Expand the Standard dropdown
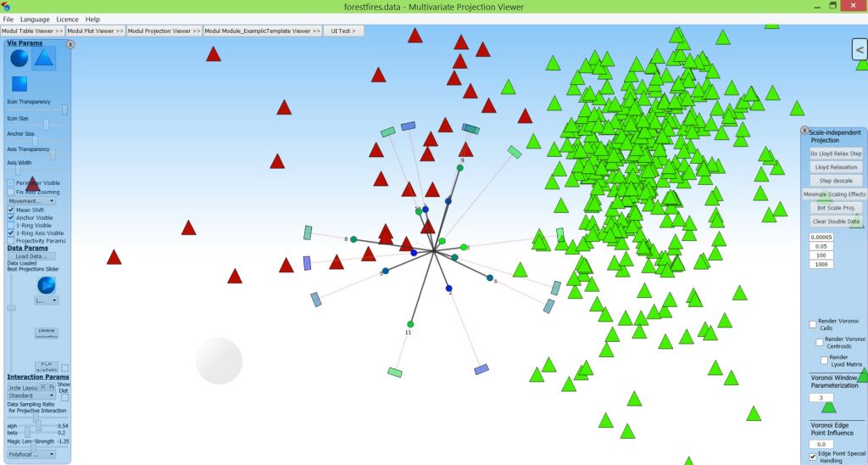Viewport: 868px width, 465px height. [x=31, y=395]
